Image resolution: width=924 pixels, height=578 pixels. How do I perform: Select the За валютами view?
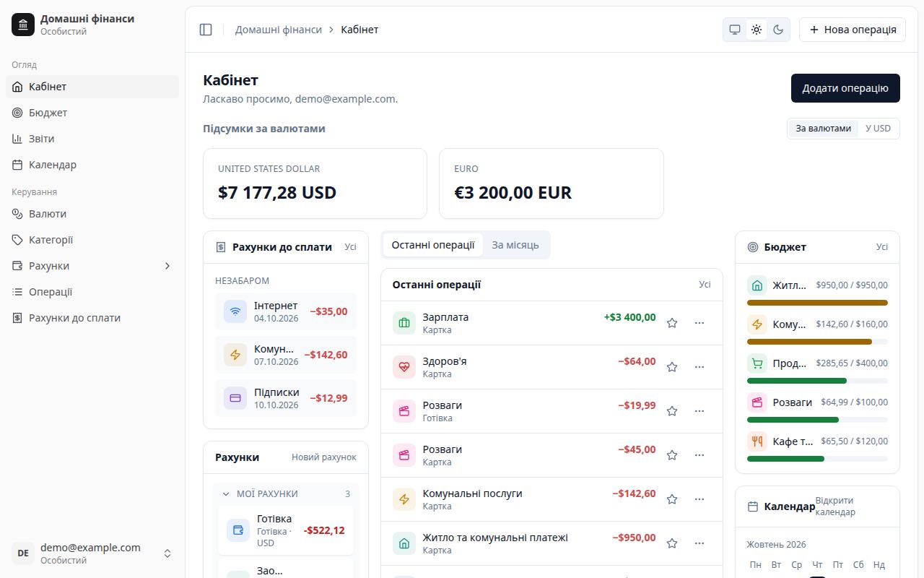click(824, 129)
